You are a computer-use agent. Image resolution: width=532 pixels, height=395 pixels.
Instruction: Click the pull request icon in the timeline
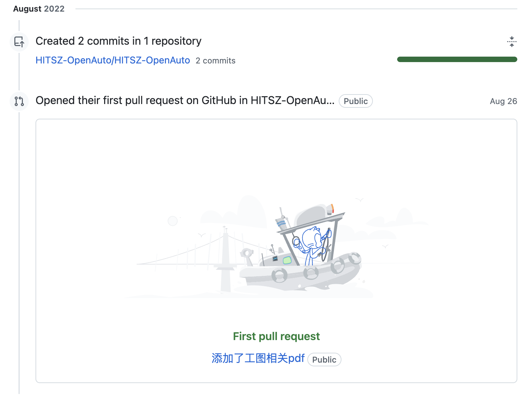19,101
